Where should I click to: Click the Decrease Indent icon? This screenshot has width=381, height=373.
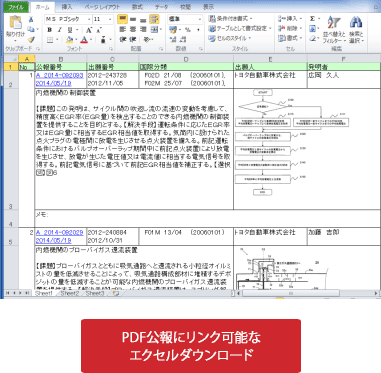pos(123,40)
